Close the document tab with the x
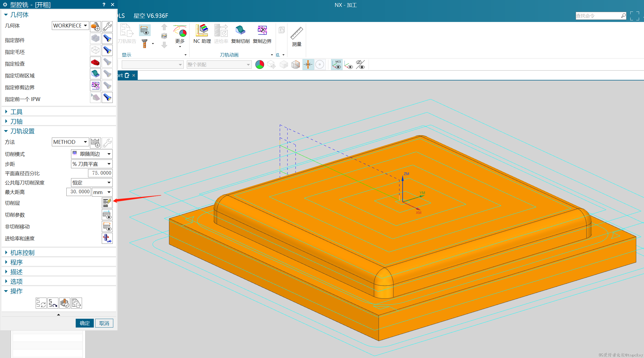The image size is (644, 358). click(x=134, y=75)
